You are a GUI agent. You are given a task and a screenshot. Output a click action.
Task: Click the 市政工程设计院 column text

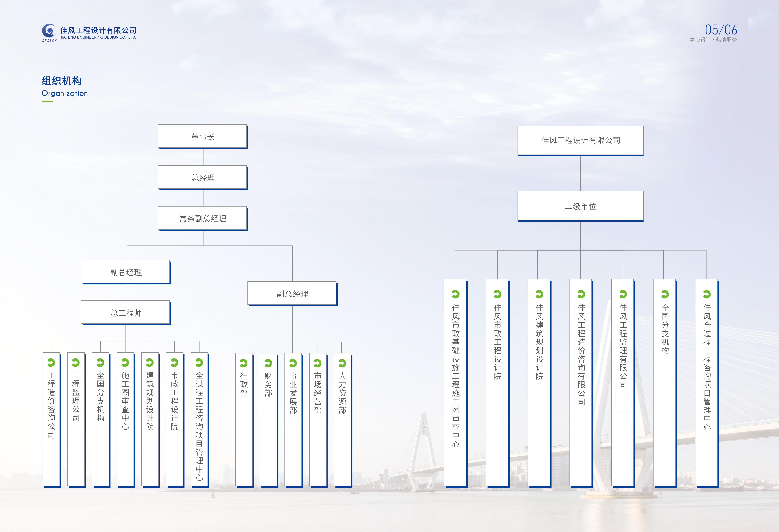point(174,401)
